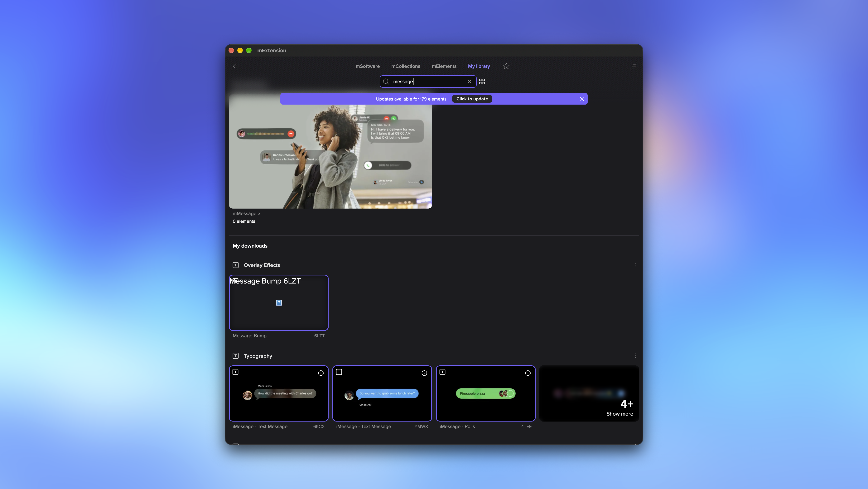Viewport: 868px width, 489px height.
Task: Dismiss the updates available banner
Action: [x=582, y=99]
